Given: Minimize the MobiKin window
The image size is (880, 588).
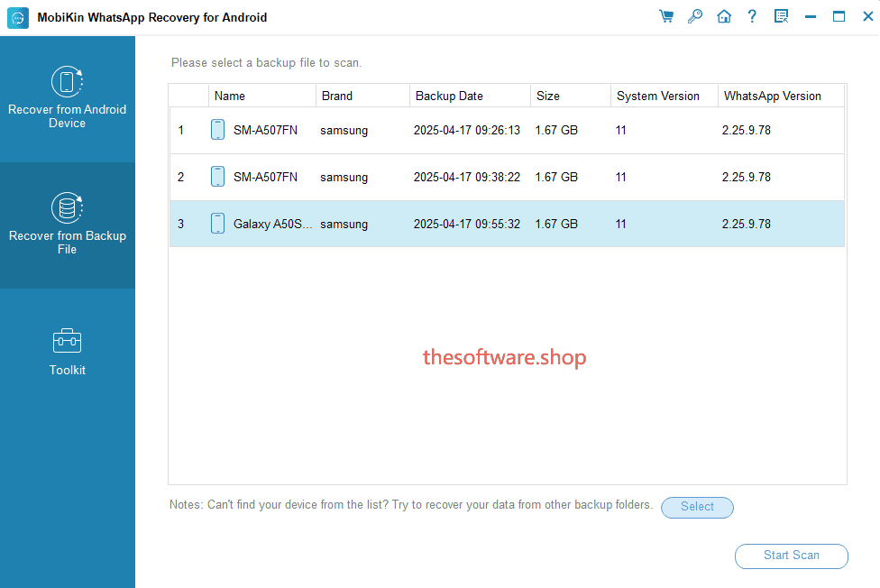Looking at the screenshot, I should point(811,17).
